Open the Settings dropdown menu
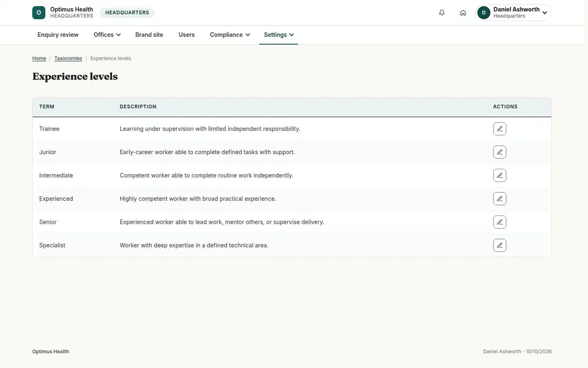 tap(279, 35)
